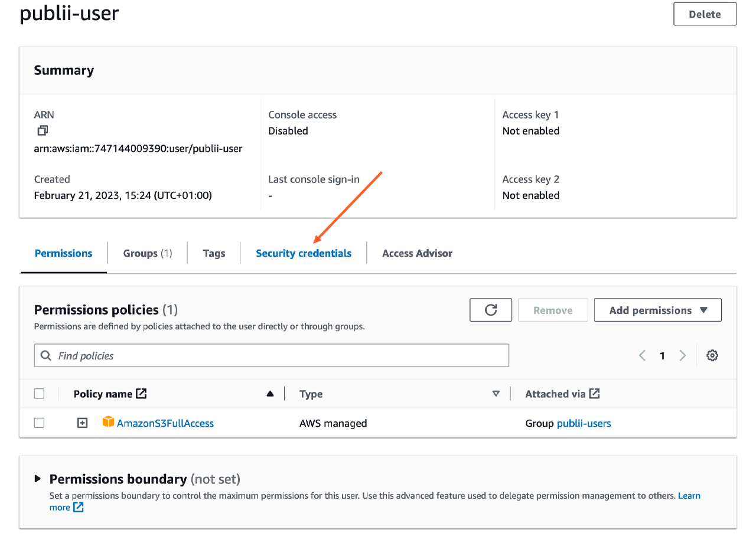The width and height of the screenshot is (756, 543).
Task: Open the policies table settings gear
Action: (x=712, y=355)
